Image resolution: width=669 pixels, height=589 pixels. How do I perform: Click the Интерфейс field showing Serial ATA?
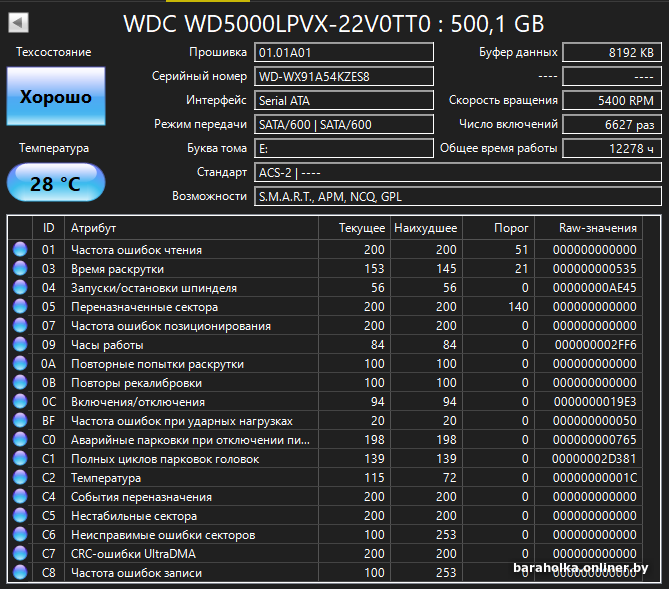344,100
